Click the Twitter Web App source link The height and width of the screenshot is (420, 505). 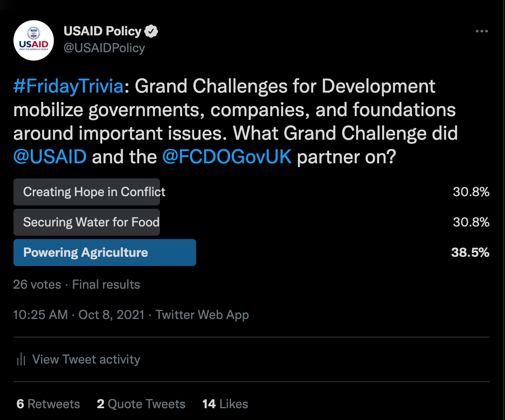[x=202, y=315]
